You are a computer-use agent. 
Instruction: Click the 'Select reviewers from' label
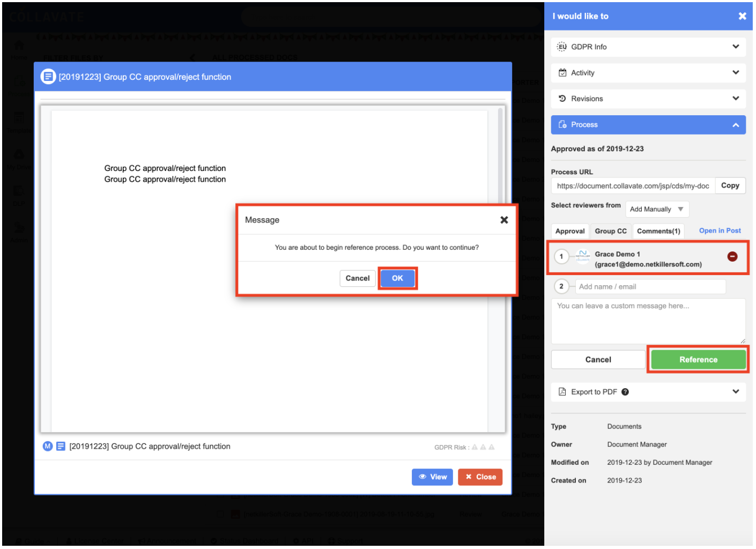(x=585, y=205)
